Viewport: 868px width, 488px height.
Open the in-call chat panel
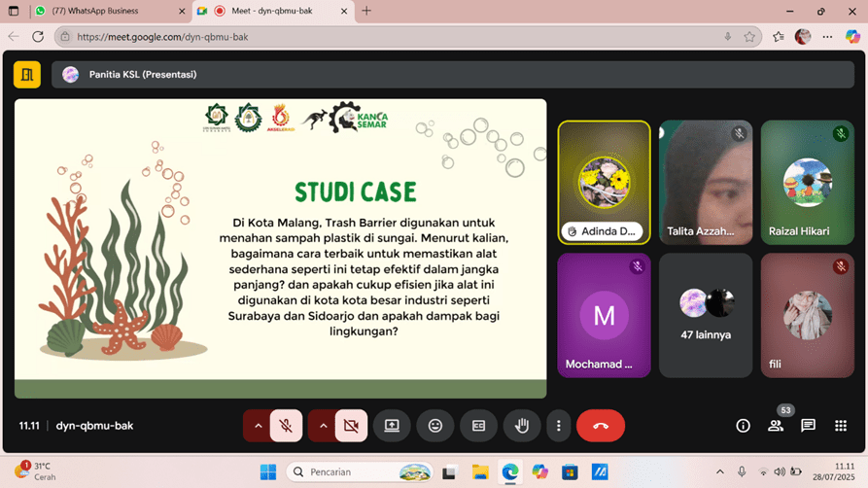coord(808,426)
